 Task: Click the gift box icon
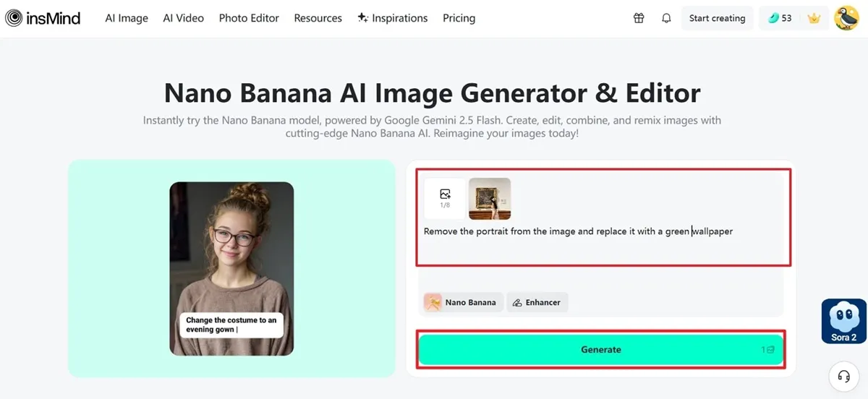click(x=639, y=18)
